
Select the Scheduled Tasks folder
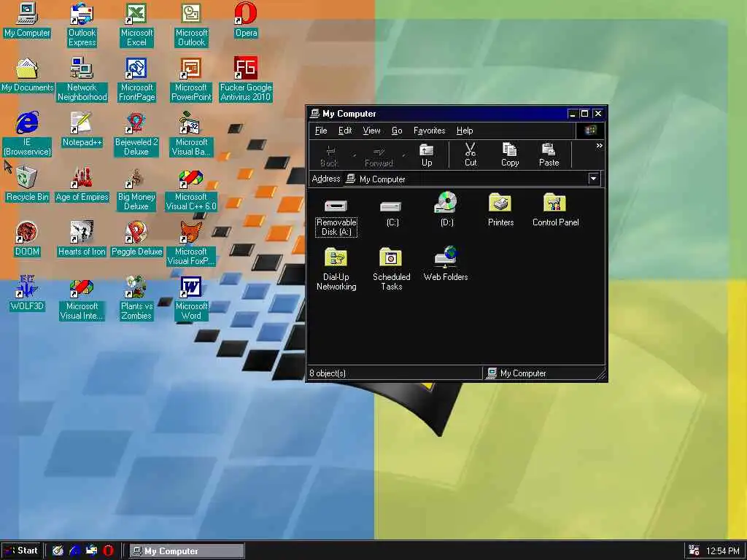click(x=391, y=269)
